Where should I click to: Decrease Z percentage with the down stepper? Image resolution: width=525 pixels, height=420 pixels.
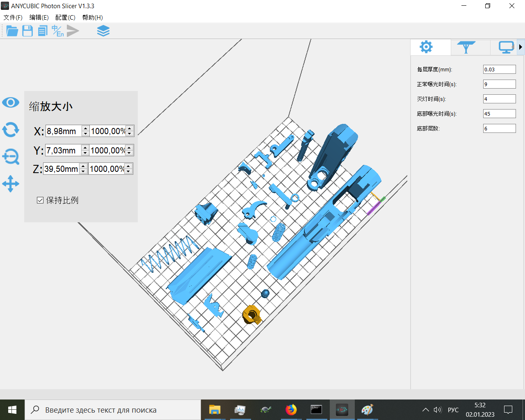pyautogui.click(x=128, y=171)
